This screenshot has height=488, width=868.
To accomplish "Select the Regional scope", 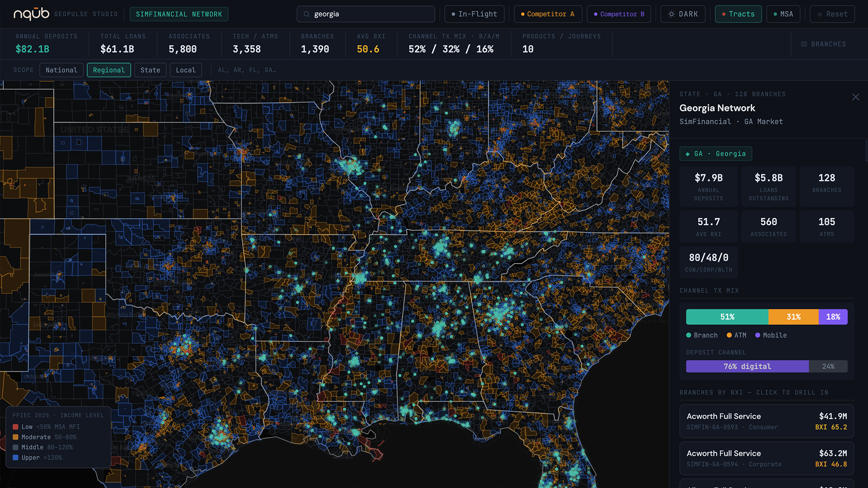I will click(109, 70).
